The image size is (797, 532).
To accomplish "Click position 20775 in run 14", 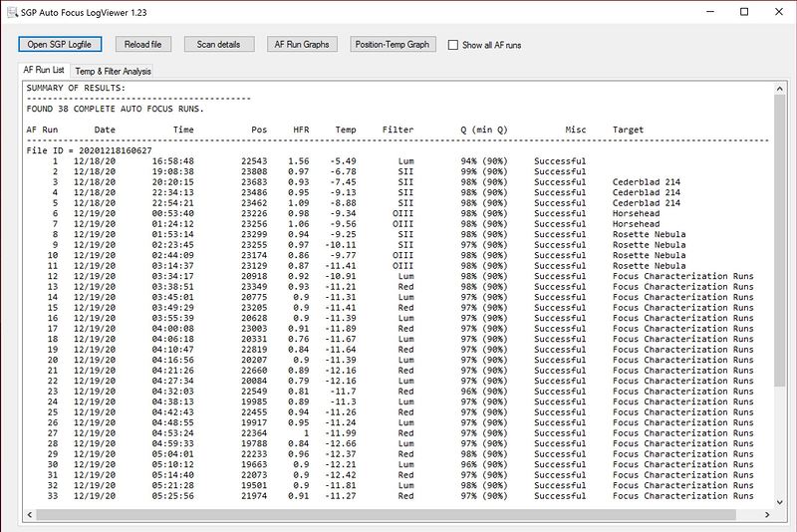I will tap(254, 297).
